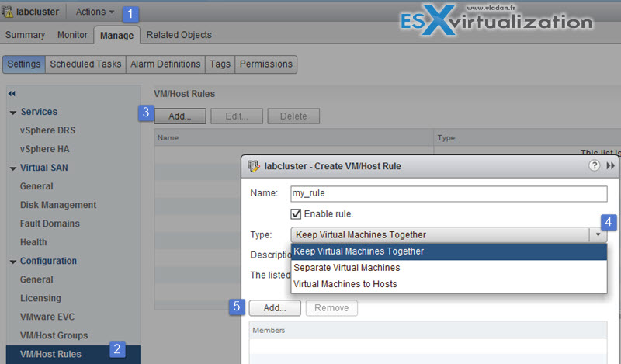Open the Type combo box arrow
Image resolution: width=621 pixels, height=364 pixels.
[x=598, y=234]
